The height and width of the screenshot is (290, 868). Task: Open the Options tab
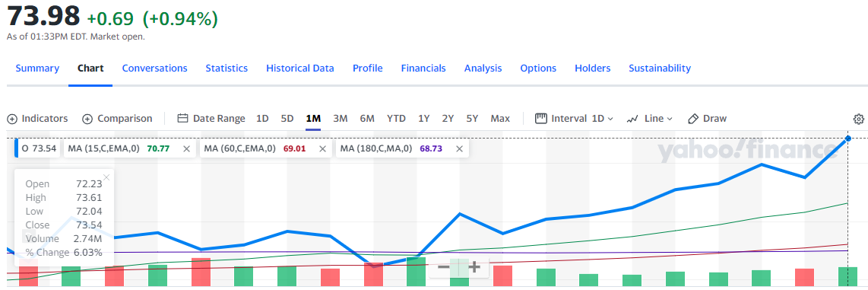coord(538,69)
